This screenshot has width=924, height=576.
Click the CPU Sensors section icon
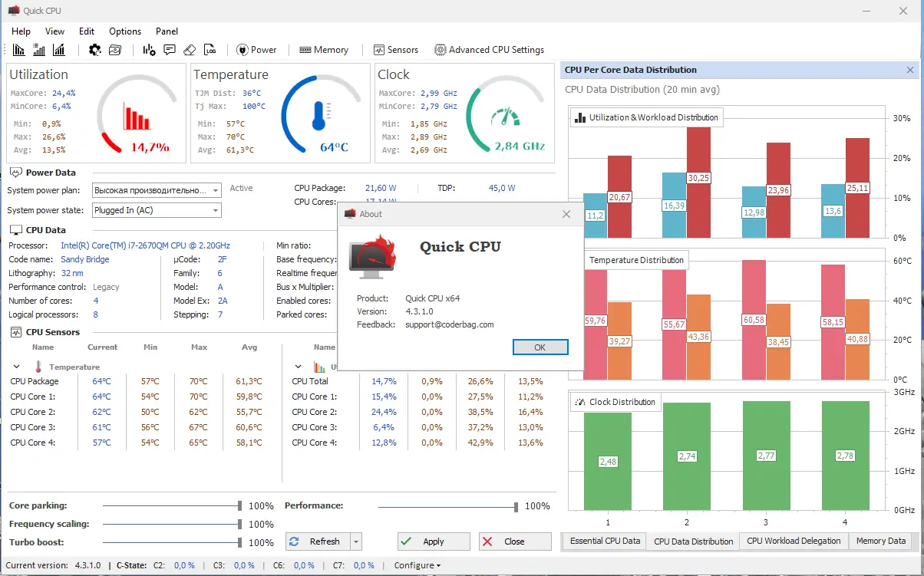pyautogui.click(x=16, y=332)
